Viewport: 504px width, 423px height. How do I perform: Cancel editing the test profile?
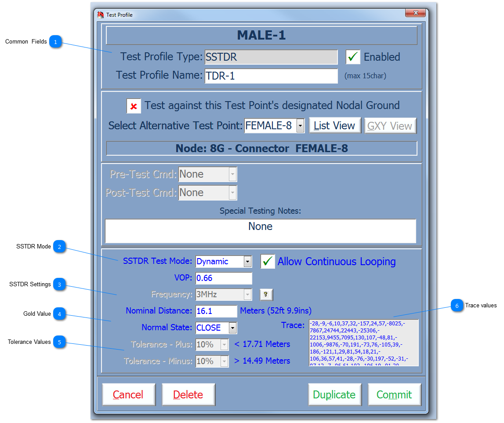129,394
